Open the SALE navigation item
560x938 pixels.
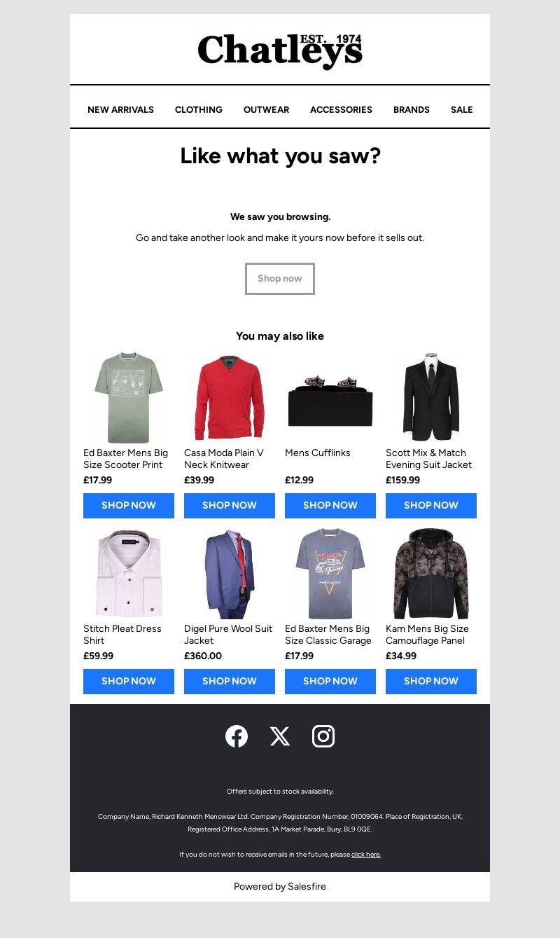[x=462, y=110]
